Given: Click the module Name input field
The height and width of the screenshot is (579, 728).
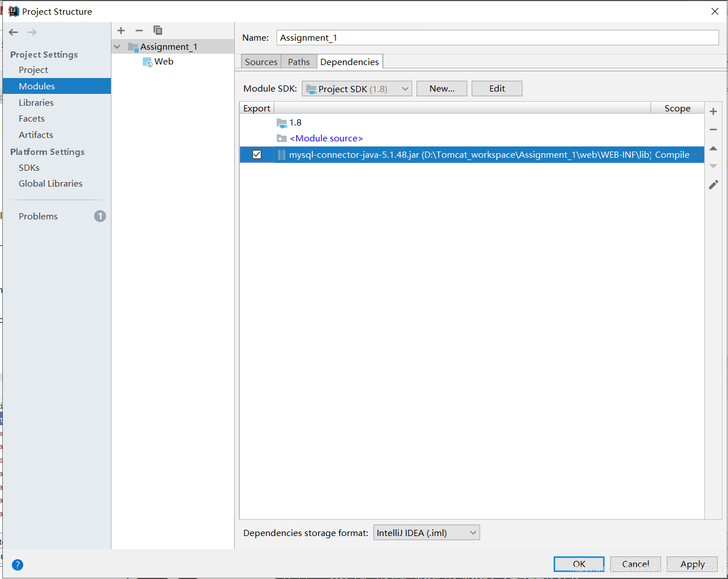Looking at the screenshot, I should point(498,37).
